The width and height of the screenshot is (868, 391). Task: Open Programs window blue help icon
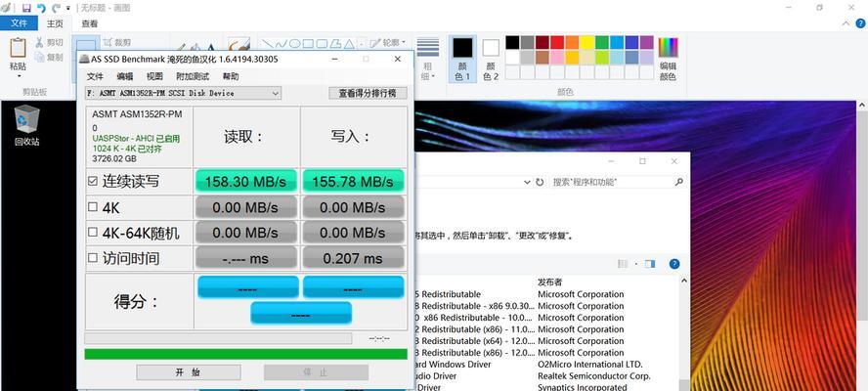(674, 264)
